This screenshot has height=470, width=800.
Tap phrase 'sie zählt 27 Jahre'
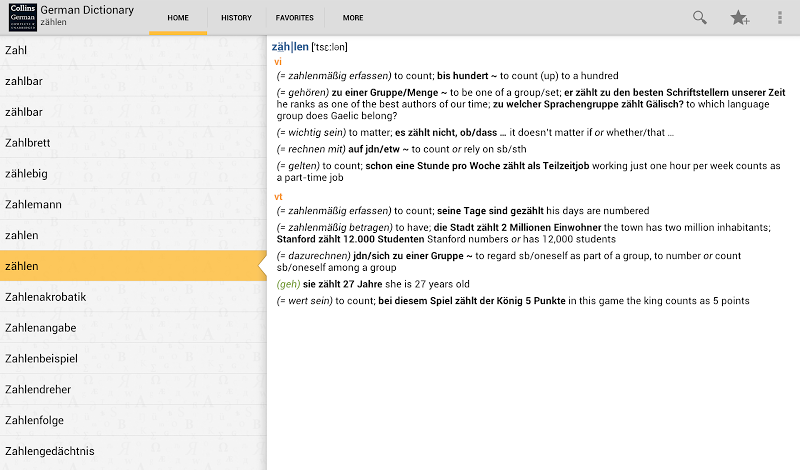[x=342, y=284]
